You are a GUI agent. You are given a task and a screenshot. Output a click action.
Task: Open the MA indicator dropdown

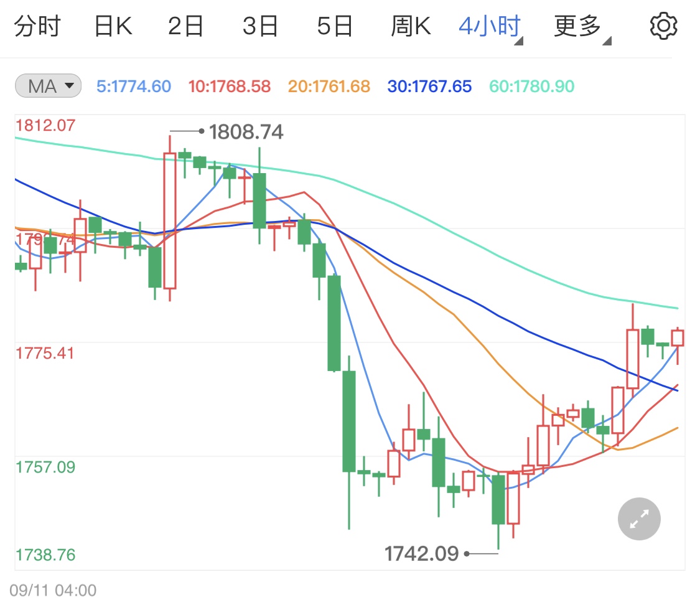70,87
